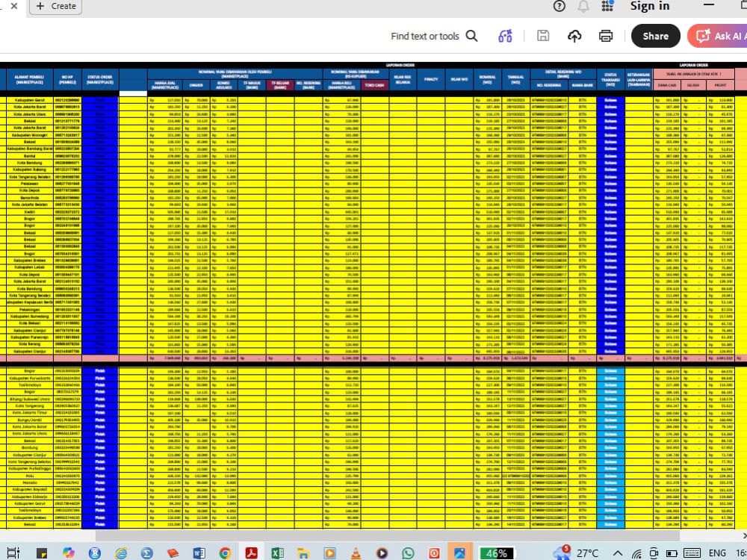Open Microsoft Word from the taskbar

(199, 553)
